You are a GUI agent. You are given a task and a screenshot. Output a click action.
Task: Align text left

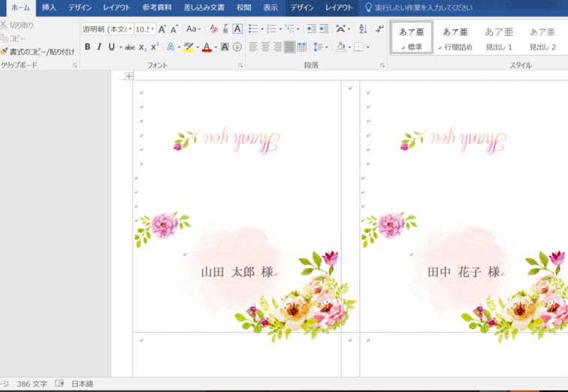click(253, 47)
